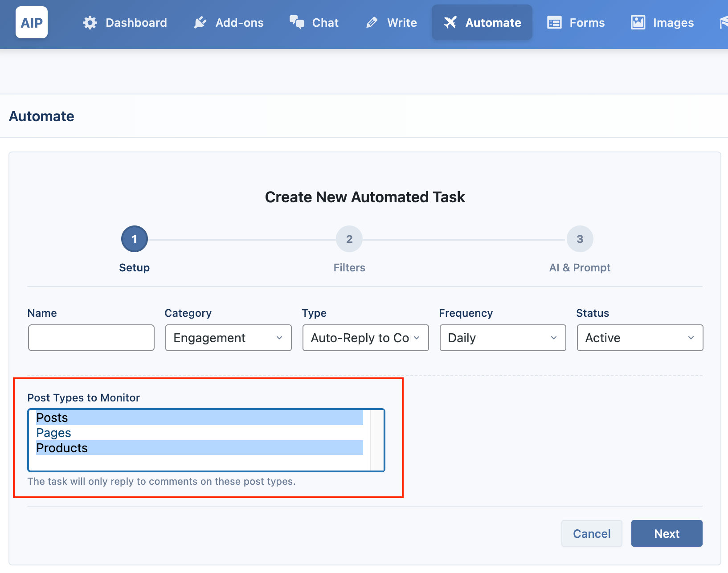Select Posts in the post types list
This screenshot has width=728, height=573.
pyautogui.click(x=200, y=417)
